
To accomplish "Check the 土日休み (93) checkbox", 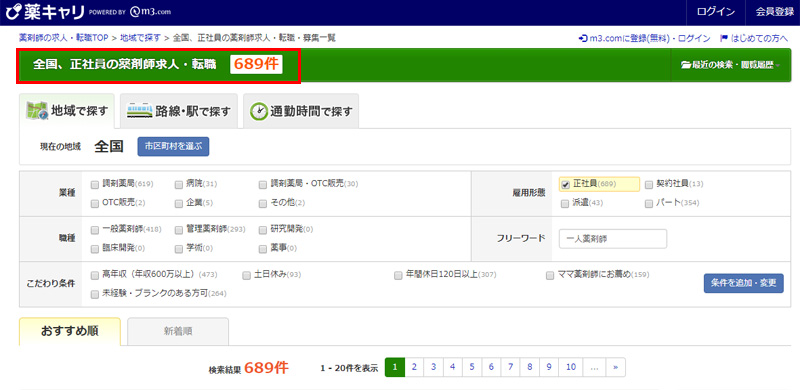I will tap(246, 275).
